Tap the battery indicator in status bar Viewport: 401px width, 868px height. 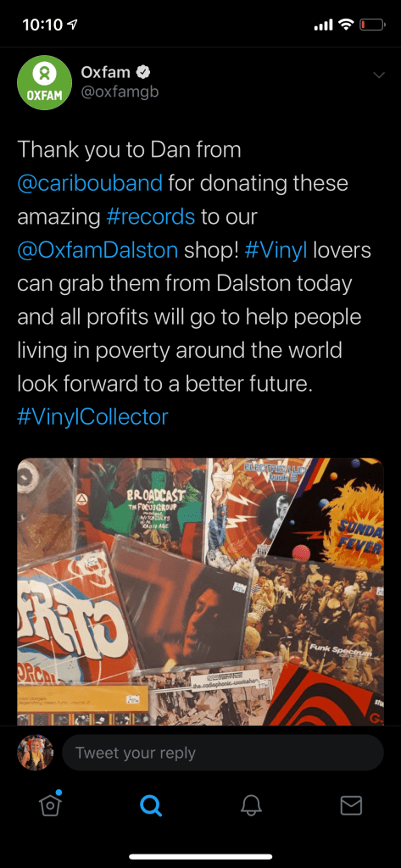pos(372,25)
